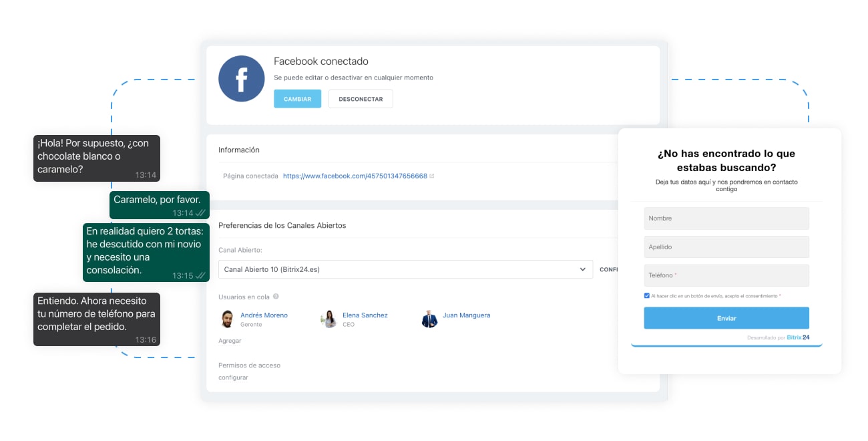Select Elena Sanchez's avatar photo

tap(329, 319)
